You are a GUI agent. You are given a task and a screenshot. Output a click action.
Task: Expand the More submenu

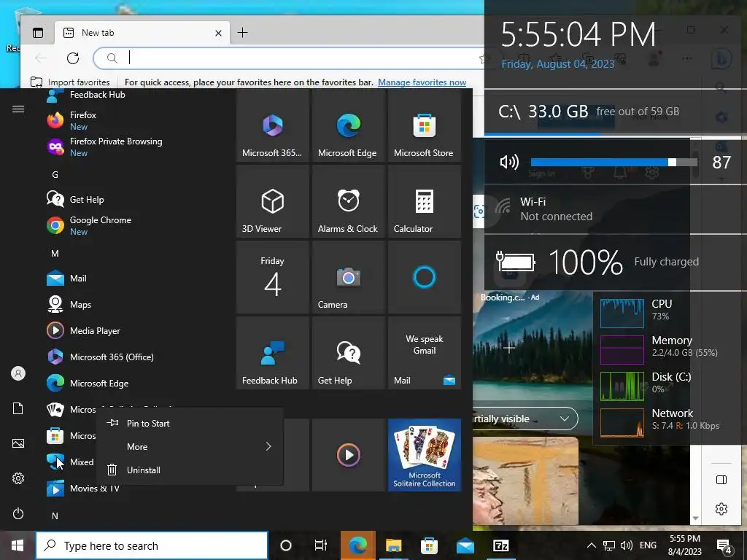[190, 447]
